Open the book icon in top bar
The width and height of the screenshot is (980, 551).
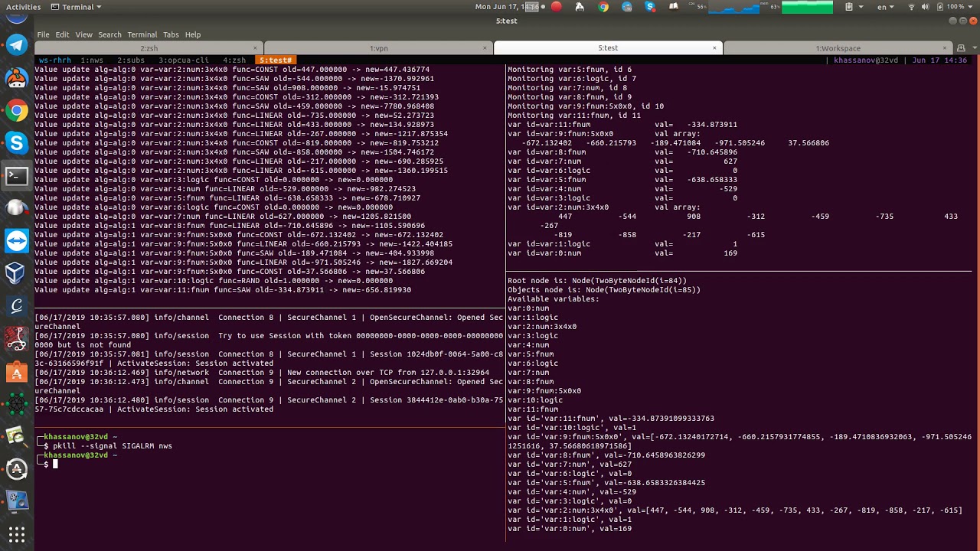pyautogui.click(x=674, y=7)
